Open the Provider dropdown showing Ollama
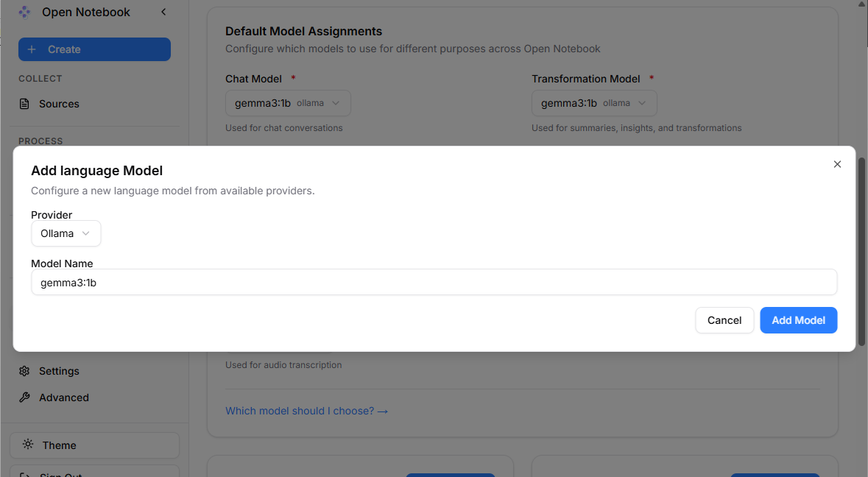Screen dimensions: 868x477 tap(66, 233)
